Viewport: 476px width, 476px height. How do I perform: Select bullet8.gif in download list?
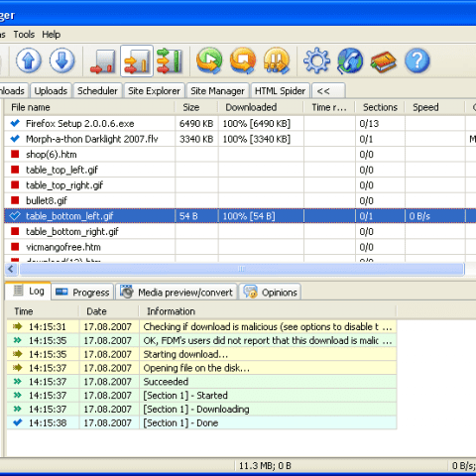[47, 200]
